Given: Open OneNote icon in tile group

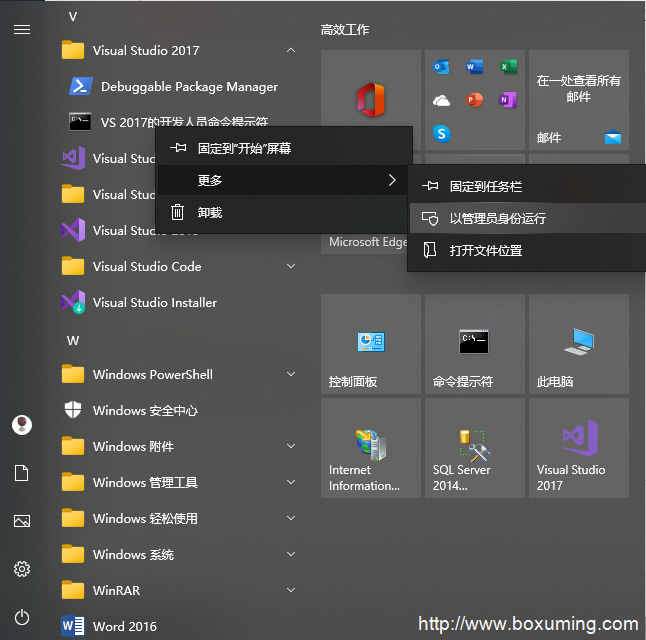Looking at the screenshot, I should (508, 100).
